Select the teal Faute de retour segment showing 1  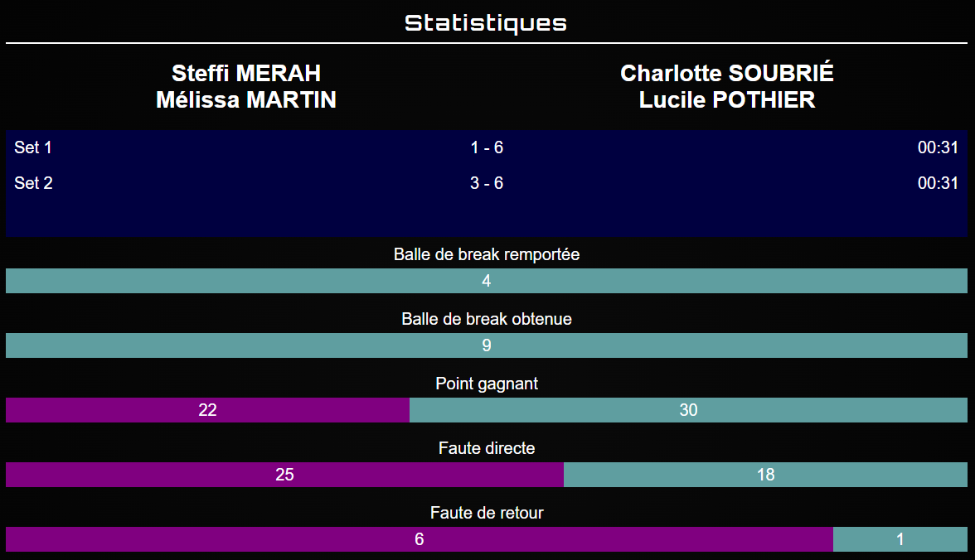(x=900, y=539)
